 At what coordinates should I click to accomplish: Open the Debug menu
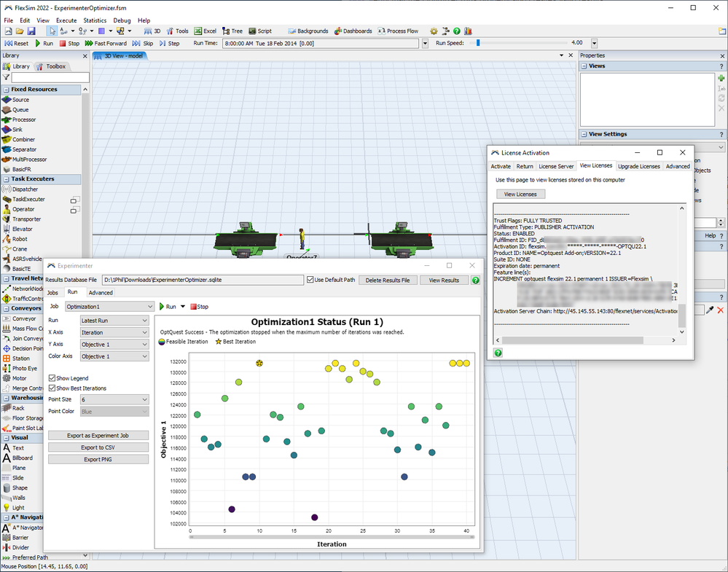point(122,20)
